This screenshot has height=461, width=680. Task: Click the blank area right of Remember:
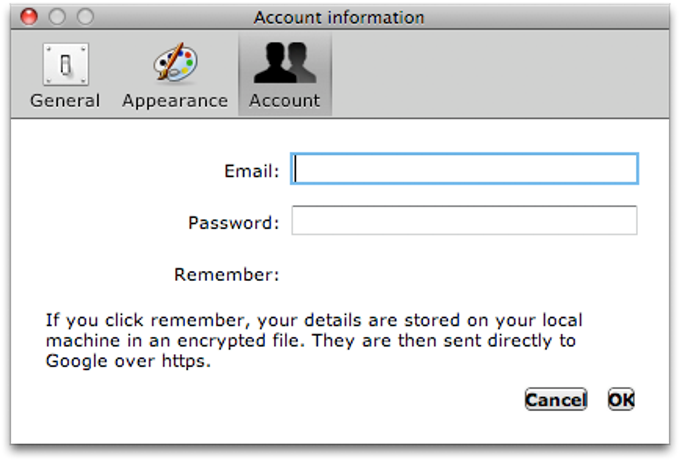[464, 275]
